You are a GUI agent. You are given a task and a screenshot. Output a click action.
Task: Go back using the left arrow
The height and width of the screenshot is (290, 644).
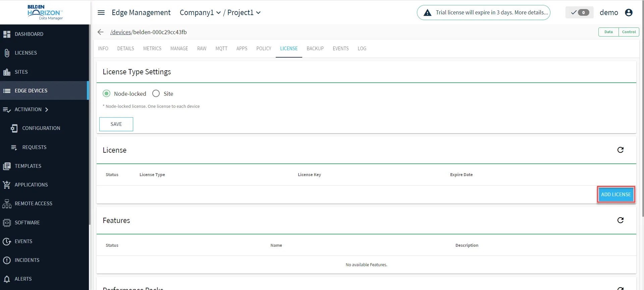pos(100,32)
